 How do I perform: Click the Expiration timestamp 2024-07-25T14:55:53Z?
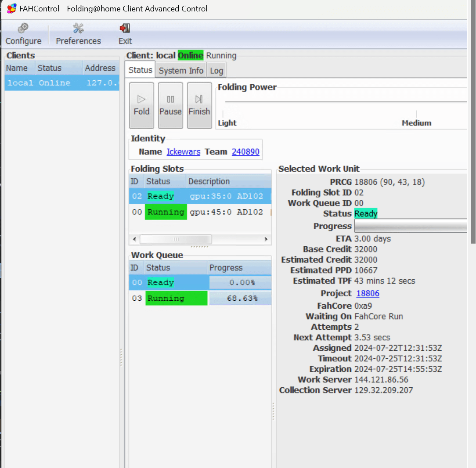click(x=398, y=369)
